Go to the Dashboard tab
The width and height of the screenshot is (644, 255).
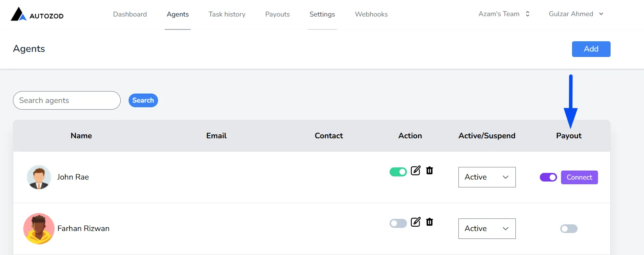(x=130, y=14)
